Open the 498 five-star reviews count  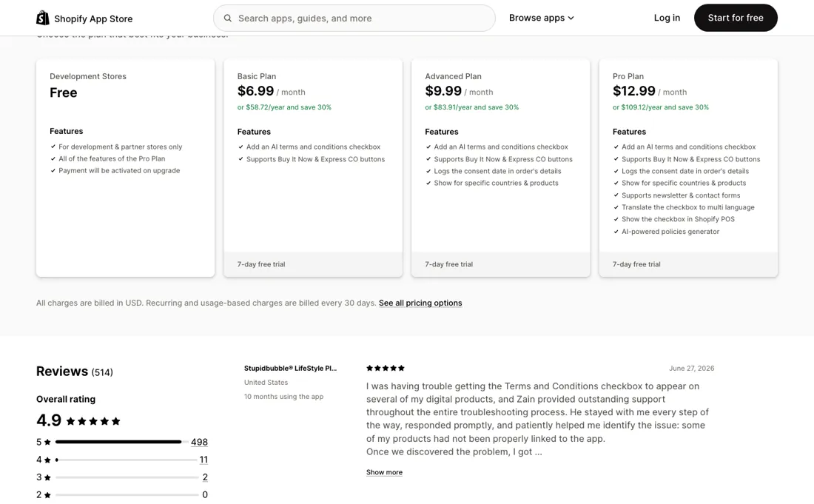(199, 443)
